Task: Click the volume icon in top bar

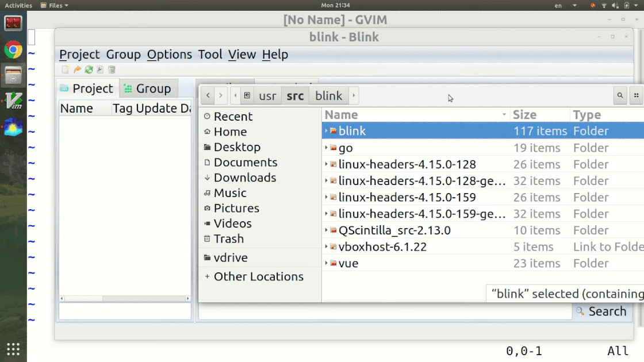Action: tap(615, 5)
